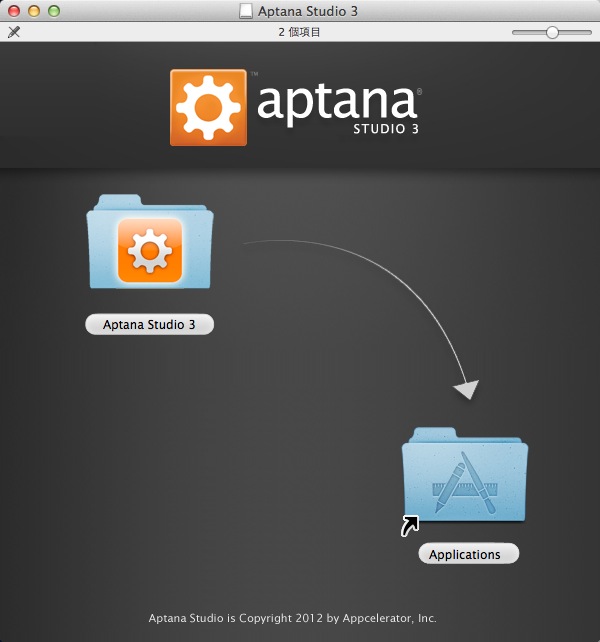Select the Aptana Studio 3 folder icon

pyautogui.click(x=150, y=242)
